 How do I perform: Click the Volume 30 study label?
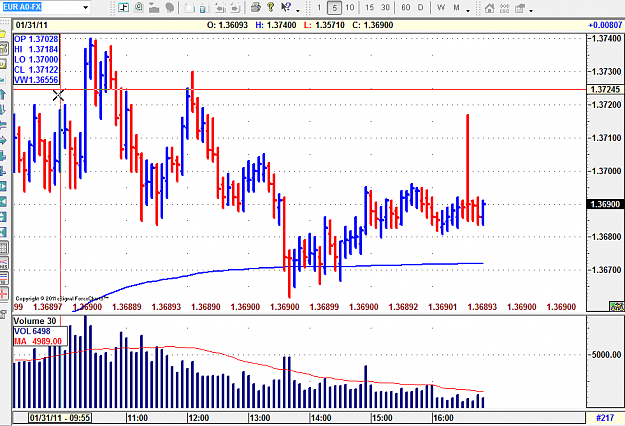[35, 321]
